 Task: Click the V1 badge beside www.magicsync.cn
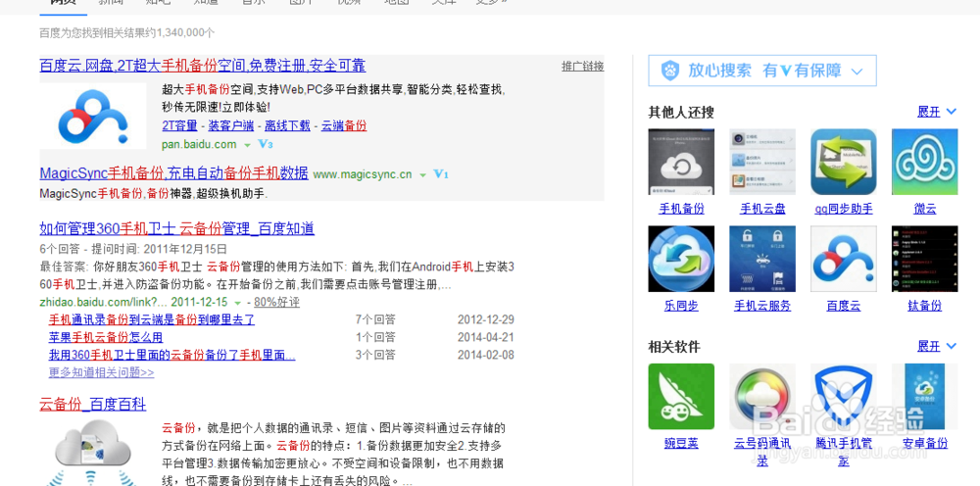441,174
